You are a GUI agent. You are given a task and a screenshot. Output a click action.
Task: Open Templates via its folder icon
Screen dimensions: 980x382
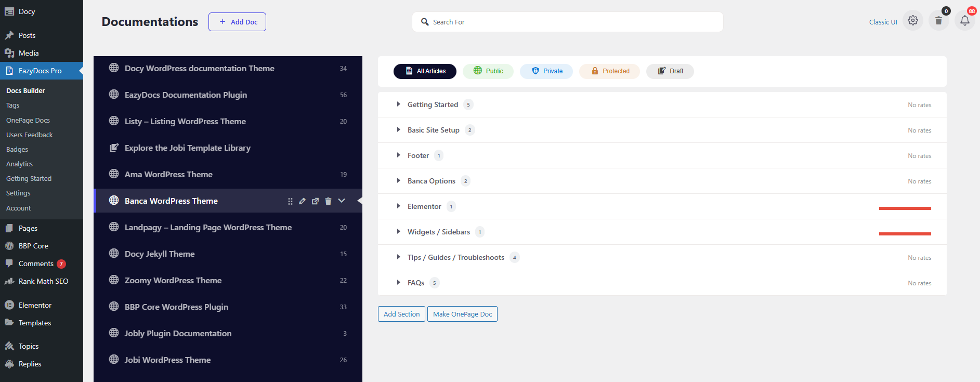pyautogui.click(x=9, y=323)
